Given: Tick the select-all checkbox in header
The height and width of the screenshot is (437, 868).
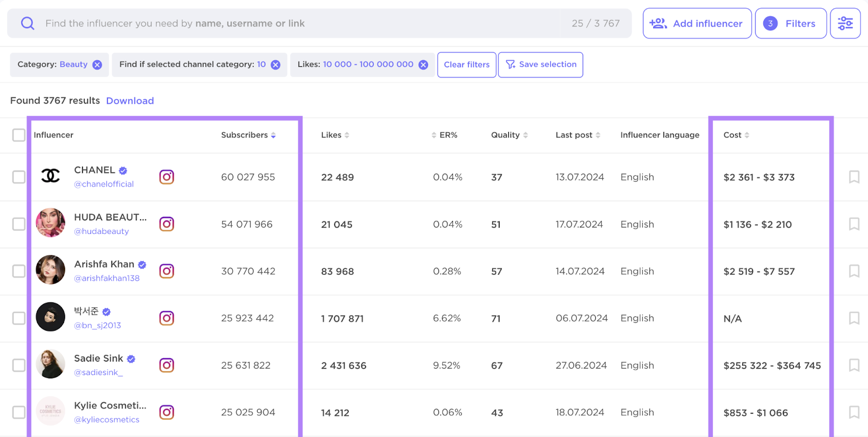Looking at the screenshot, I should [x=19, y=135].
